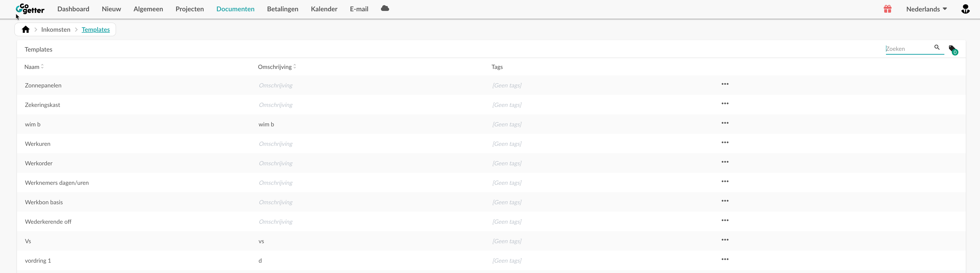Open the Documenten menu
980x273 pixels.
[x=236, y=9]
